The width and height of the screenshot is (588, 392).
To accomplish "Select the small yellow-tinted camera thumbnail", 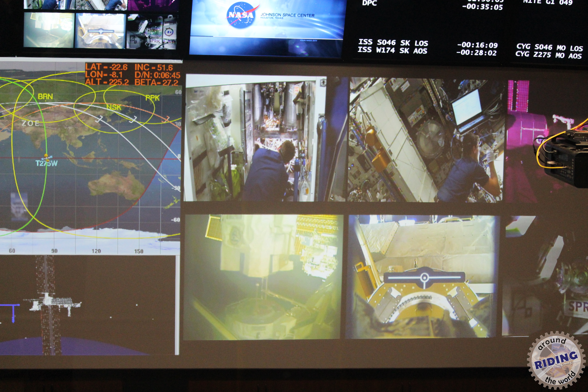I will tap(49, 30).
